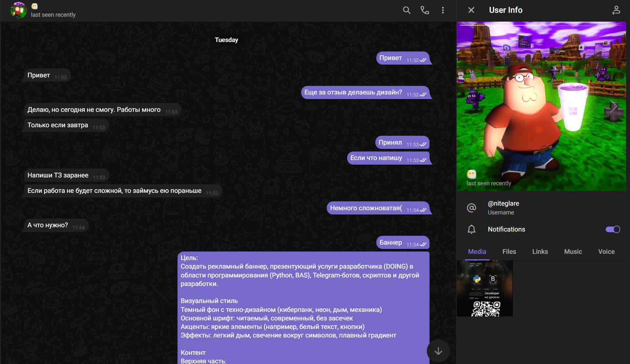Switch to the Voice tab
This screenshot has height=364, width=630.
[x=606, y=252]
